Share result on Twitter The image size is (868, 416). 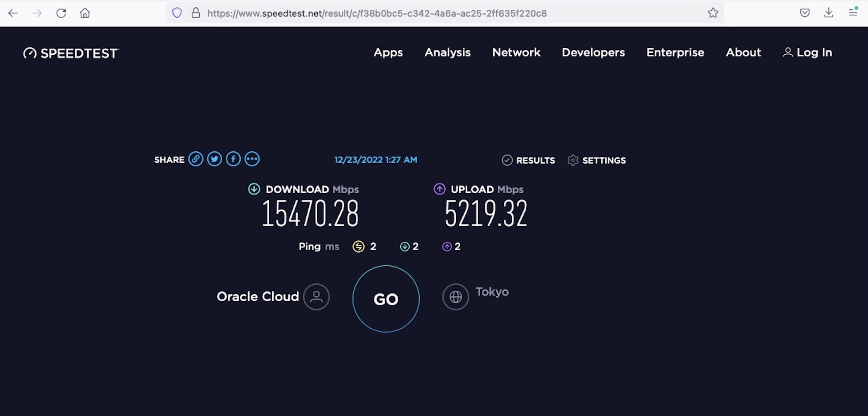(214, 159)
